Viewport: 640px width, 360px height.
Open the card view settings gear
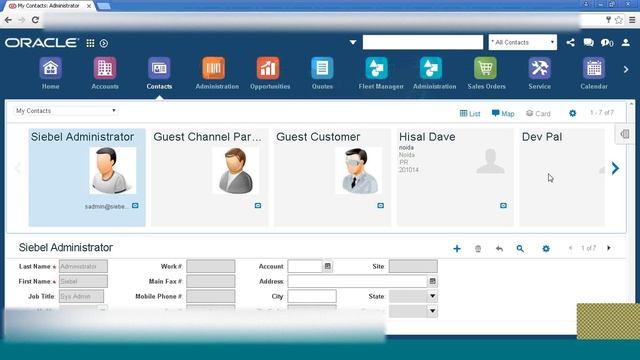click(x=573, y=113)
